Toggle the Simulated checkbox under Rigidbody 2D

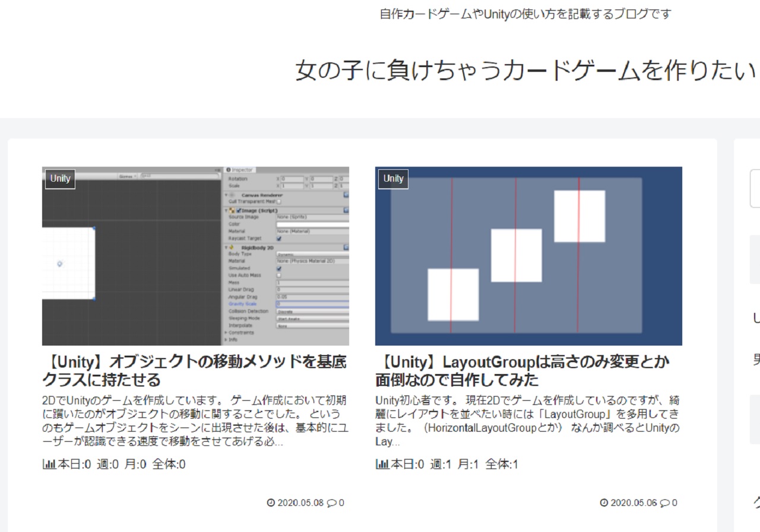pos(279,268)
